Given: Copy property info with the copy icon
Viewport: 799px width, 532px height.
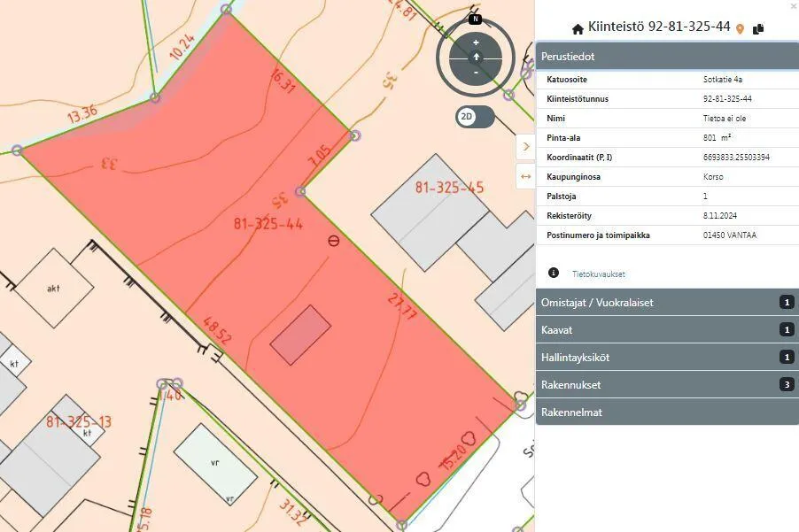Looking at the screenshot, I should [758, 28].
